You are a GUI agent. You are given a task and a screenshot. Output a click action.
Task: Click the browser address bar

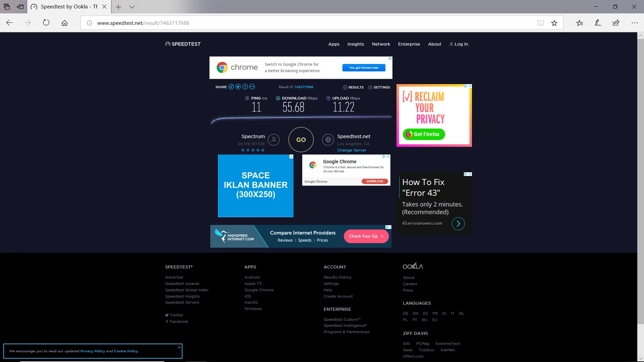(x=302, y=23)
